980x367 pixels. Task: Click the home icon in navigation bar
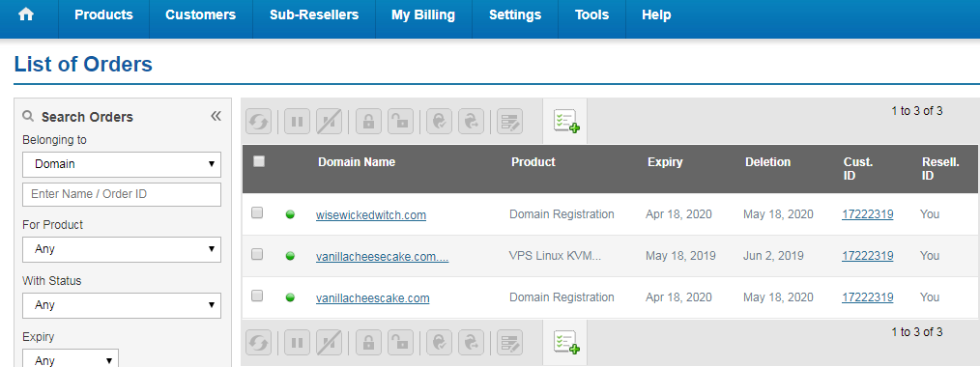point(26,15)
